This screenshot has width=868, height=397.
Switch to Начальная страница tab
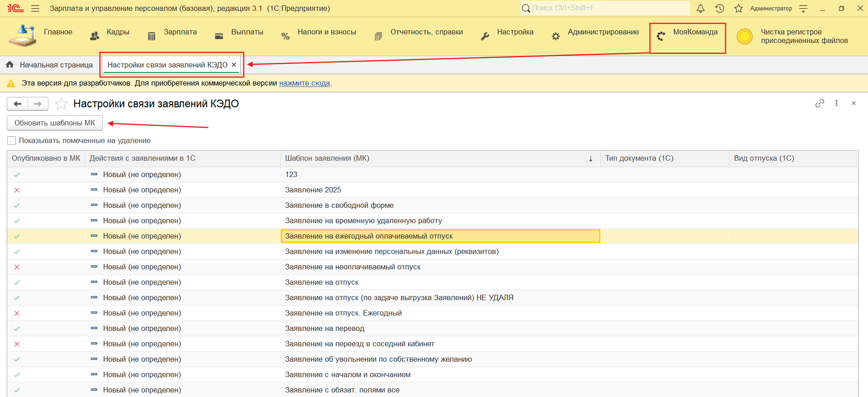(x=56, y=65)
